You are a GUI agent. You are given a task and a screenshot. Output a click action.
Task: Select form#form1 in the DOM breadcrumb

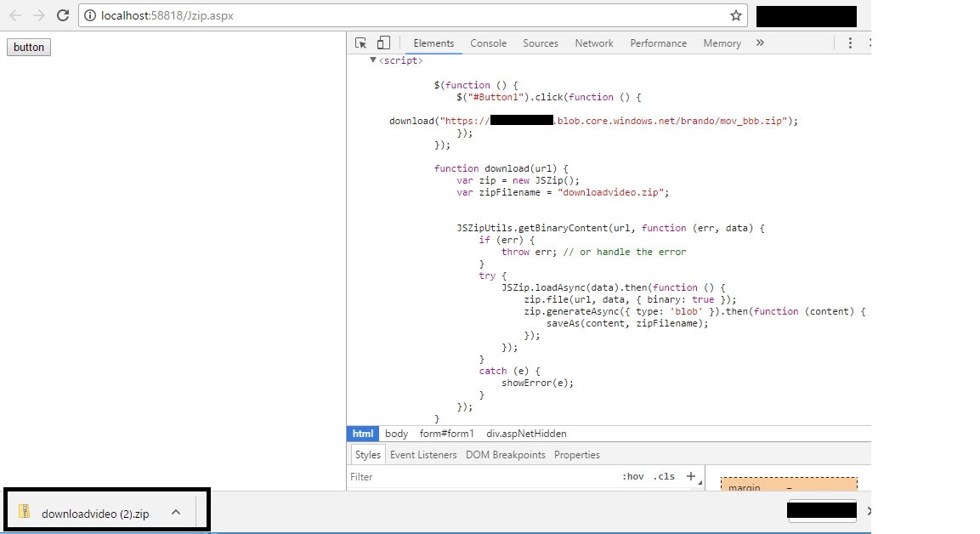[447, 434]
